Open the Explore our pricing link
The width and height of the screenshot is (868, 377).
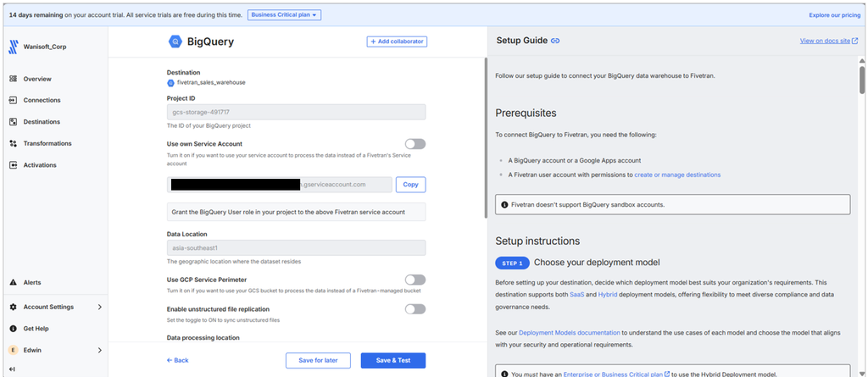point(835,15)
